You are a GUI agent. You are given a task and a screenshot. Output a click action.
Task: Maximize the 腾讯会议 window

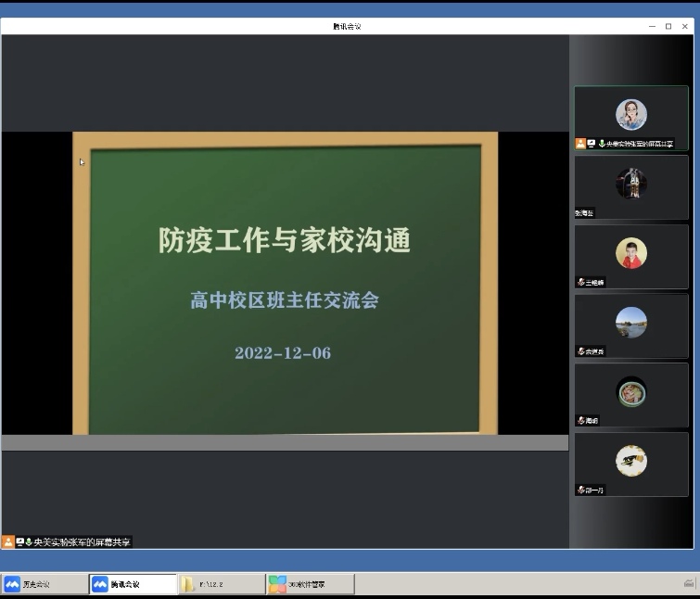click(668, 26)
